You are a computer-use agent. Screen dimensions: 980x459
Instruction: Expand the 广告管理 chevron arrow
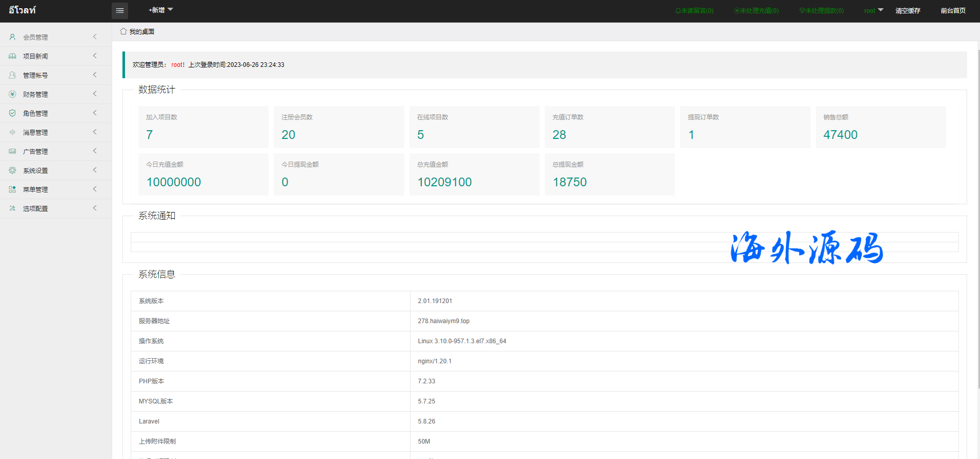pos(95,151)
